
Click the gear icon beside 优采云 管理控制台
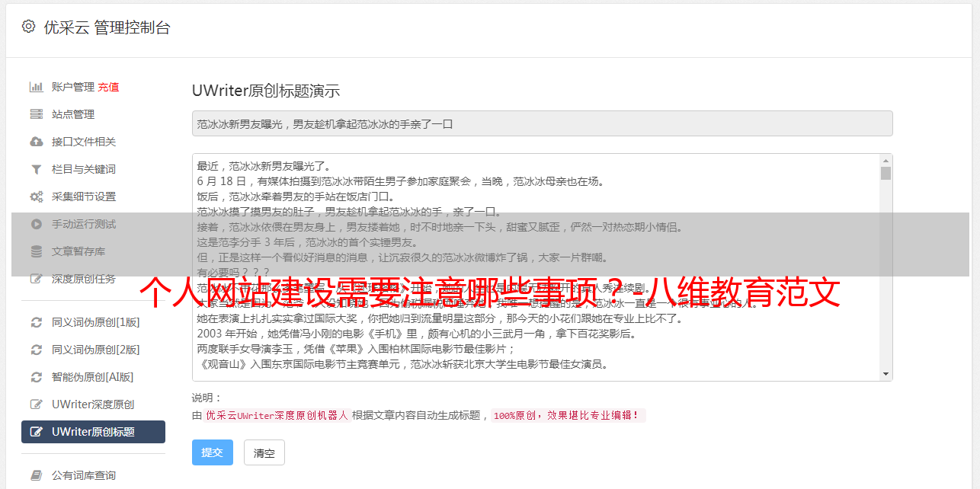28,27
